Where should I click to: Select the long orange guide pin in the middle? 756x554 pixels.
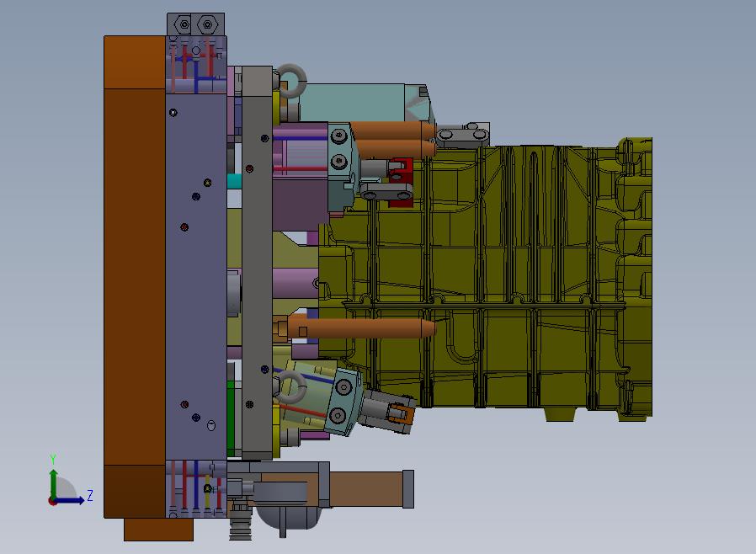(362, 328)
